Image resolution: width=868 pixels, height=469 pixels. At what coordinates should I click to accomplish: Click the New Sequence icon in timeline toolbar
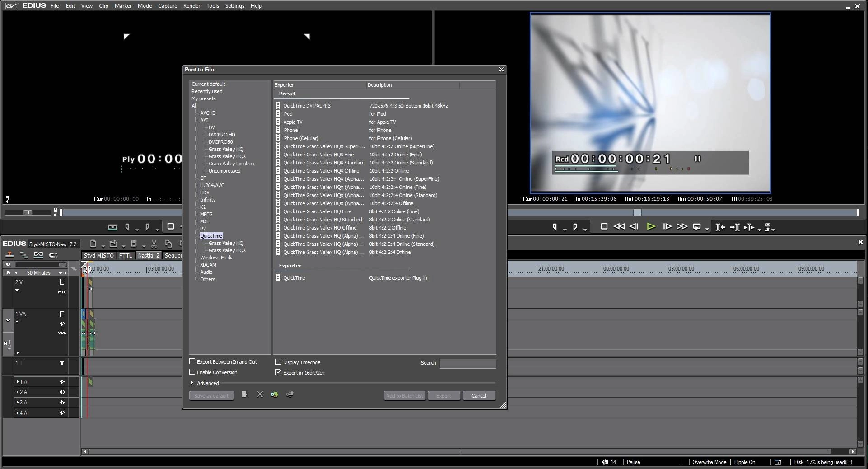pos(93,244)
